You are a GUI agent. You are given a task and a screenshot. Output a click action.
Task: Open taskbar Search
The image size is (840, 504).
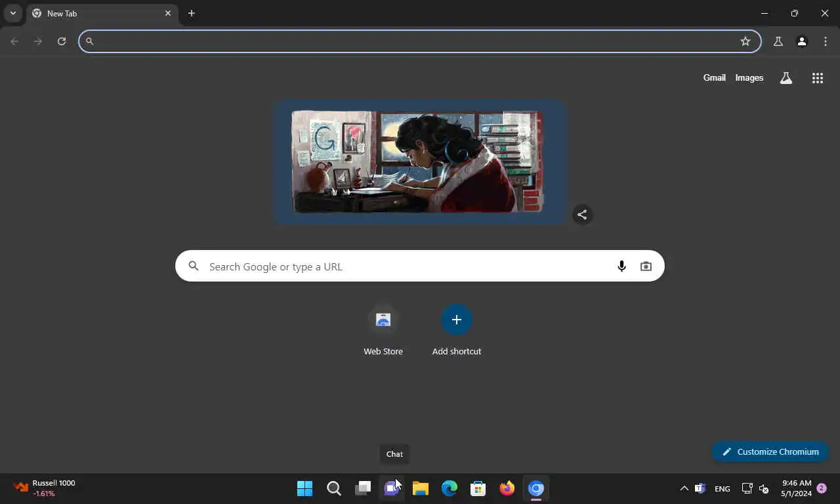(334, 488)
